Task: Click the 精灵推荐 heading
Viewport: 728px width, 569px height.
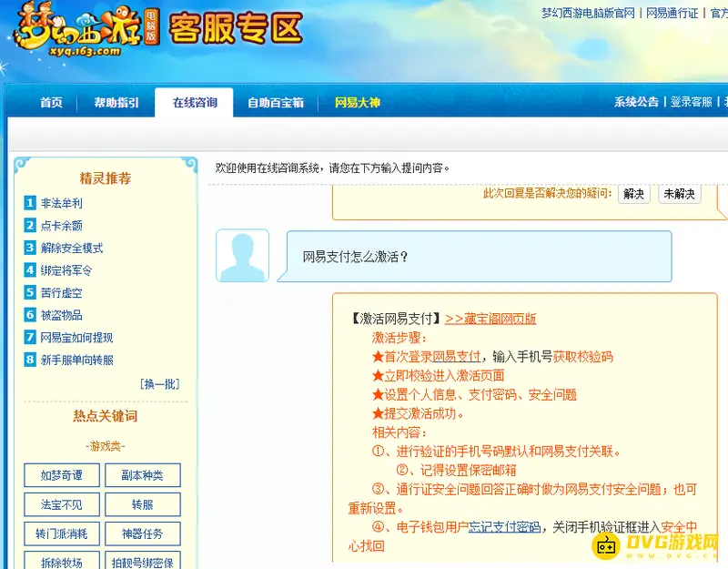Action: tap(106, 178)
